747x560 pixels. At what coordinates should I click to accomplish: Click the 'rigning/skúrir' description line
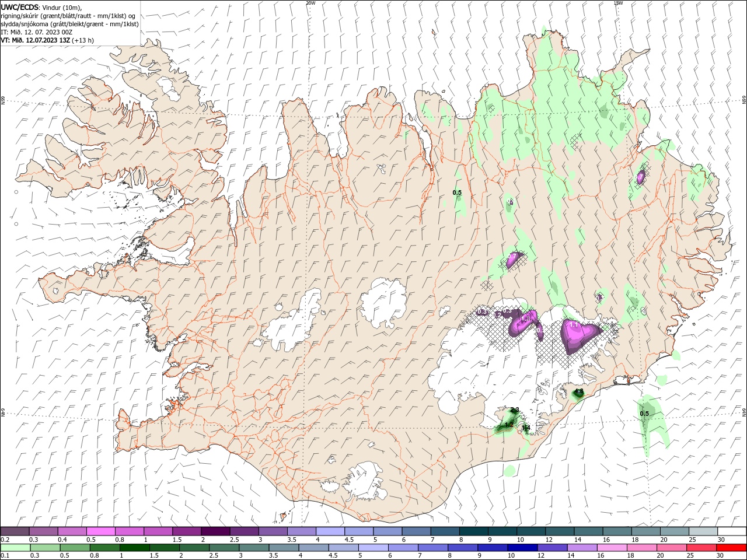[67, 16]
